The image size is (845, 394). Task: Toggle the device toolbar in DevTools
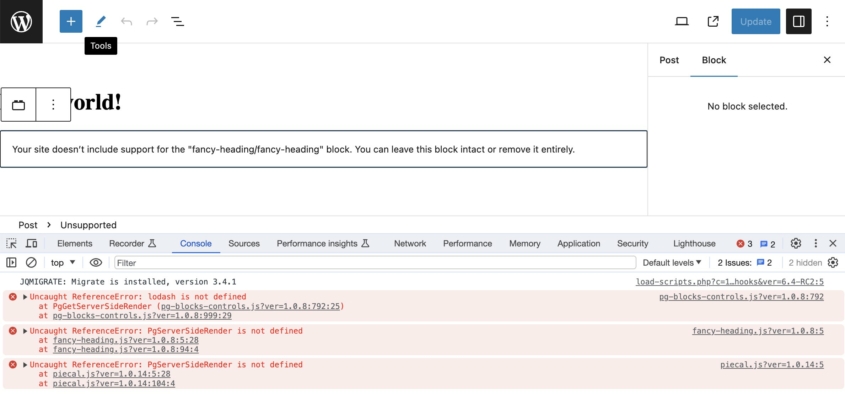[31, 244]
